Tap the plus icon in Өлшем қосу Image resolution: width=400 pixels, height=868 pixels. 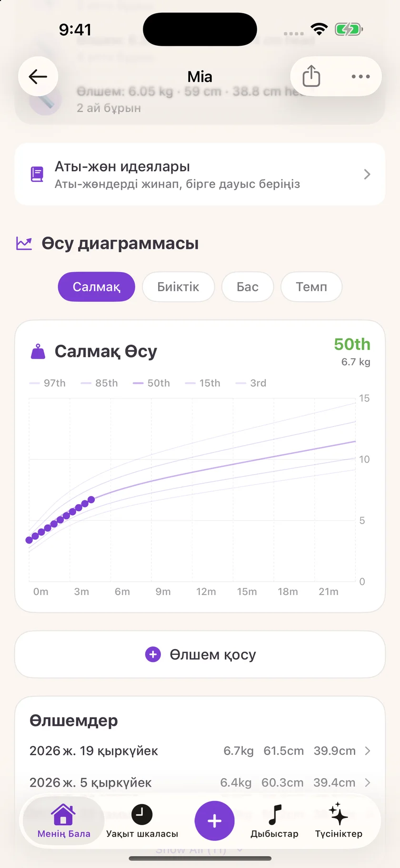coord(153,654)
